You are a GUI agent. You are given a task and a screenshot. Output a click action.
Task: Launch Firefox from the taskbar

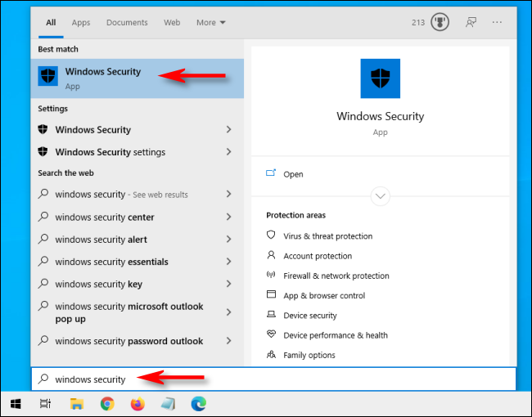[137, 403]
